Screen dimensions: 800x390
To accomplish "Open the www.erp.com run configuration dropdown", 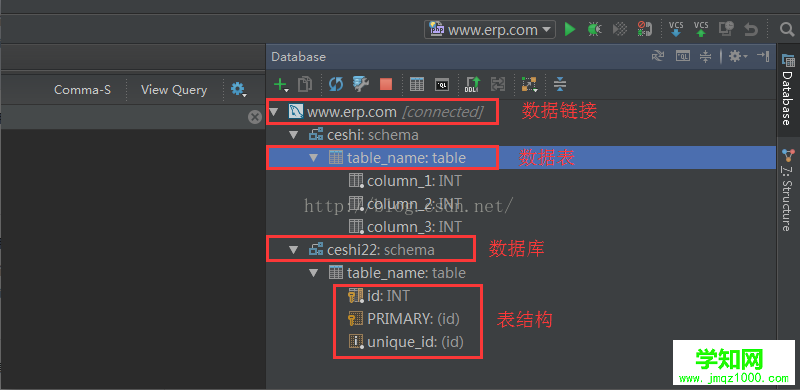I will coord(490,30).
